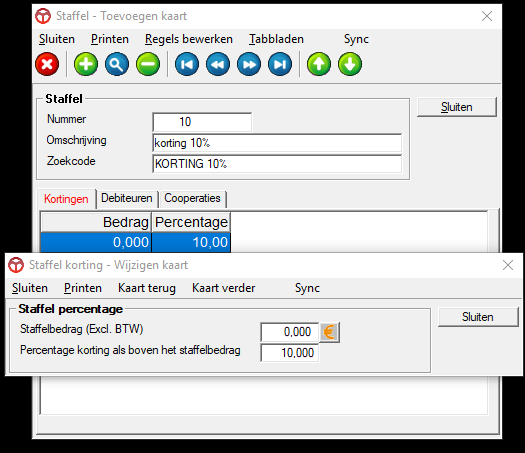This screenshot has width=525, height=453.
Task: Open the Regels bewerken menu
Action: coord(189,39)
